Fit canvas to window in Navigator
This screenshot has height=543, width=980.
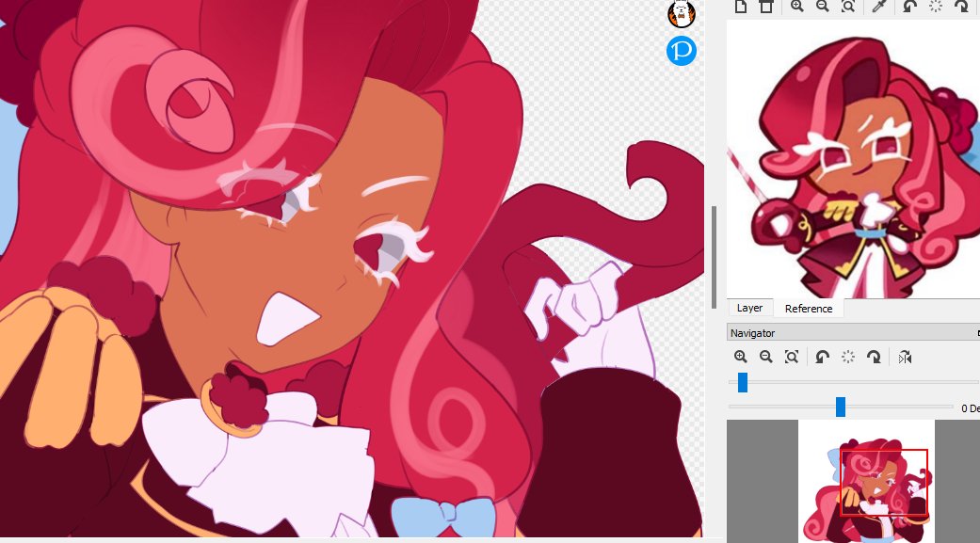[792, 357]
